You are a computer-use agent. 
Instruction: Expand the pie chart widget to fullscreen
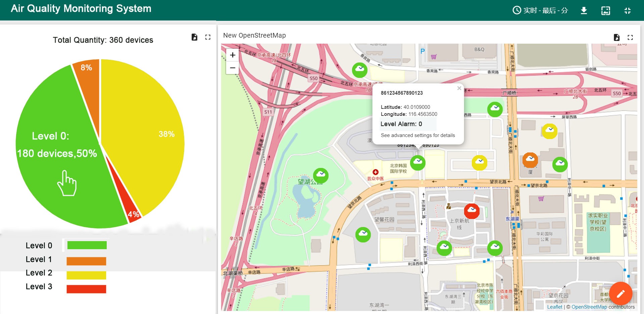(208, 37)
